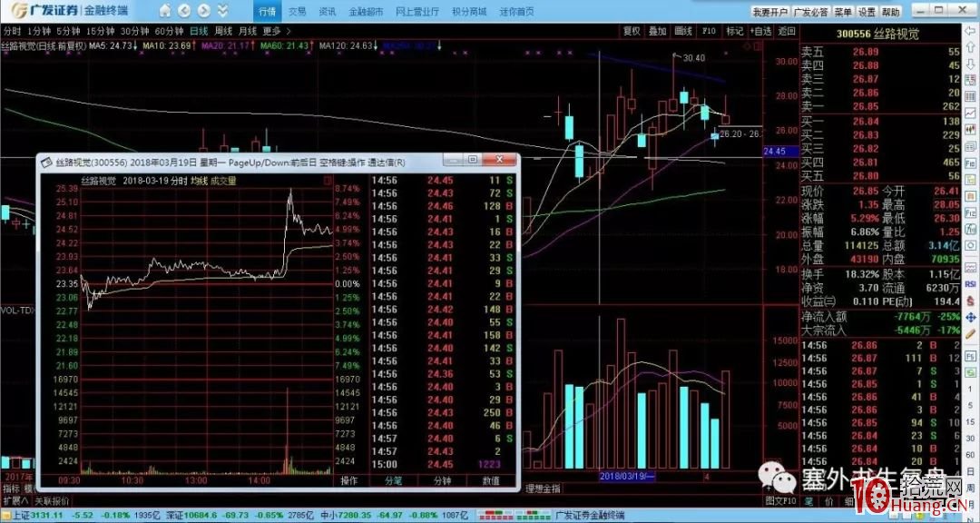The image size is (980, 523).
Task: Switch chart period to 分时
Action: [x=12, y=31]
